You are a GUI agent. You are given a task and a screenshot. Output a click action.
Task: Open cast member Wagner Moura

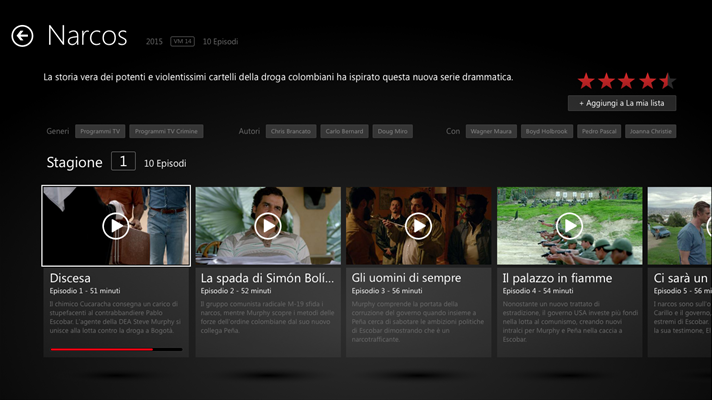coord(491,131)
